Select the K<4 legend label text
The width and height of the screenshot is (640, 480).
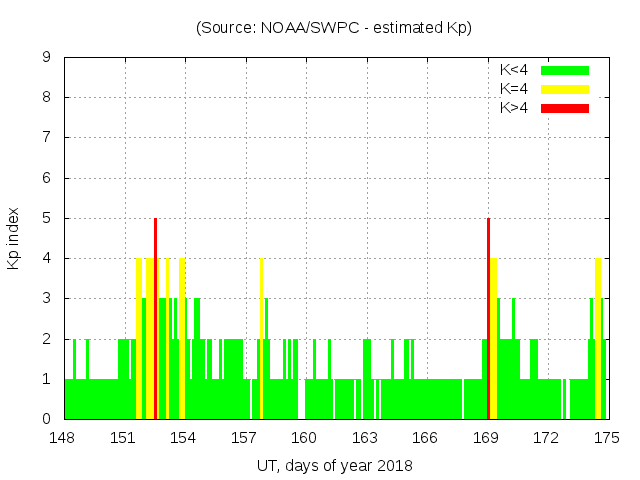[514, 70]
